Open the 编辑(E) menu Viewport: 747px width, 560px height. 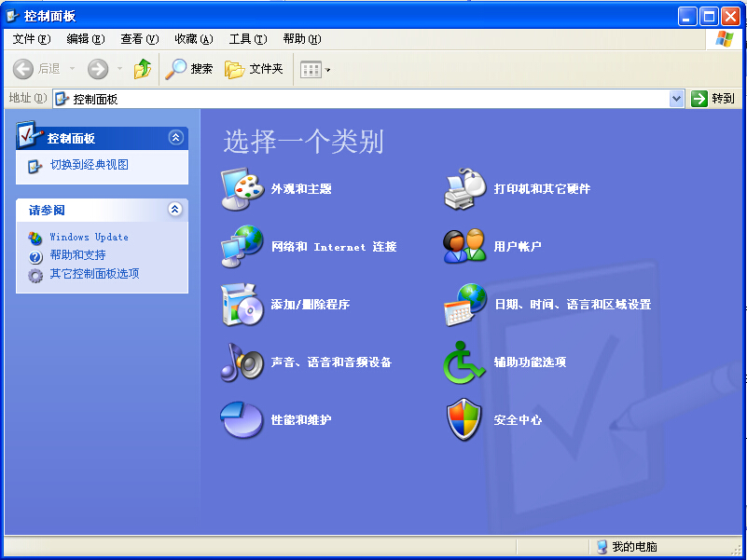86,39
